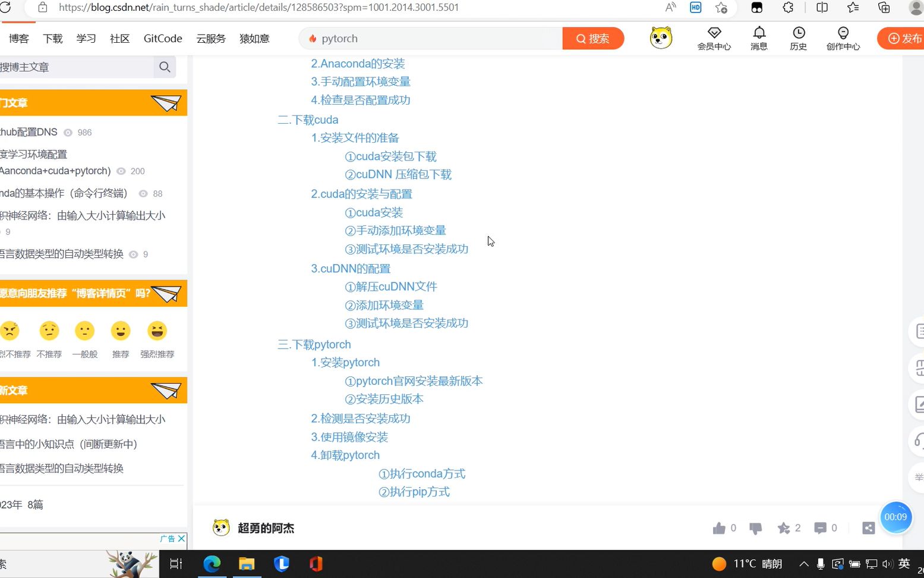Click the pytorch search input field
Screen dimensions: 924x578
[x=431, y=39]
